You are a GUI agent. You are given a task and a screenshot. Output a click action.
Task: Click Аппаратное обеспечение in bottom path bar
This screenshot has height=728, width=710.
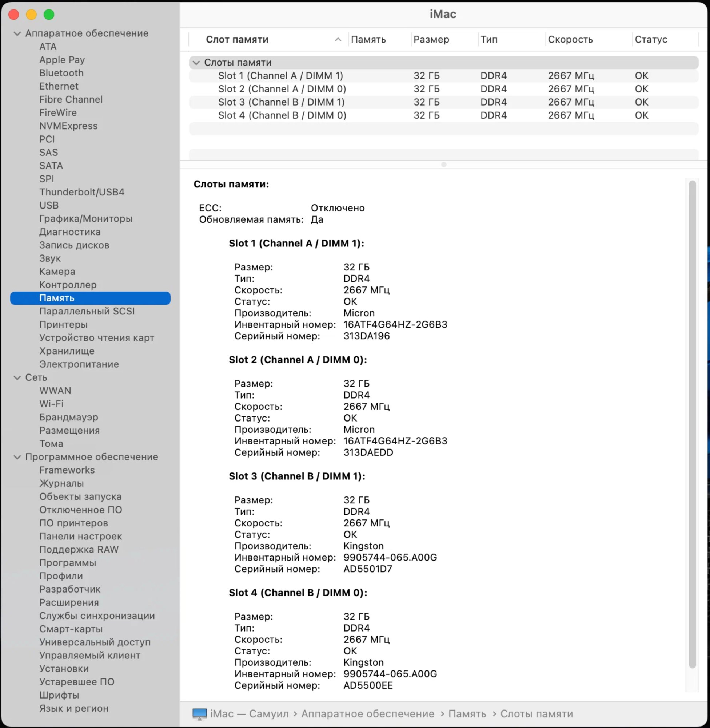click(368, 714)
